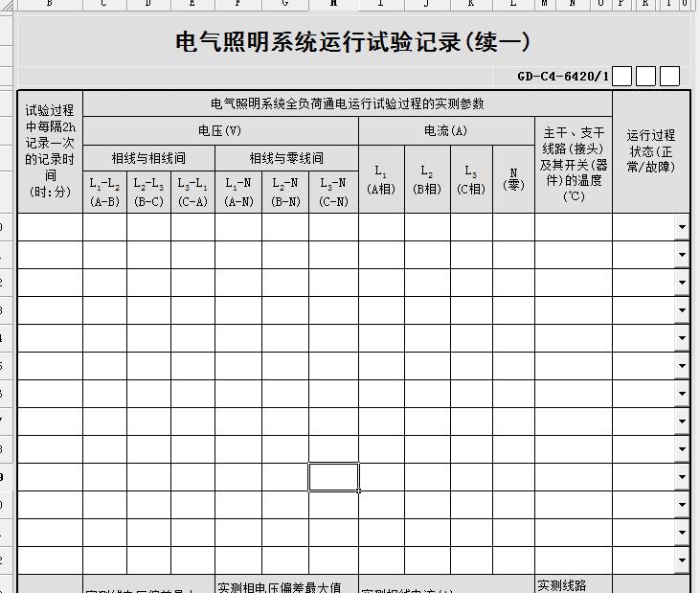
Task: Click the 运行过程状态(正常/故障) header cell
Action: click(651, 151)
